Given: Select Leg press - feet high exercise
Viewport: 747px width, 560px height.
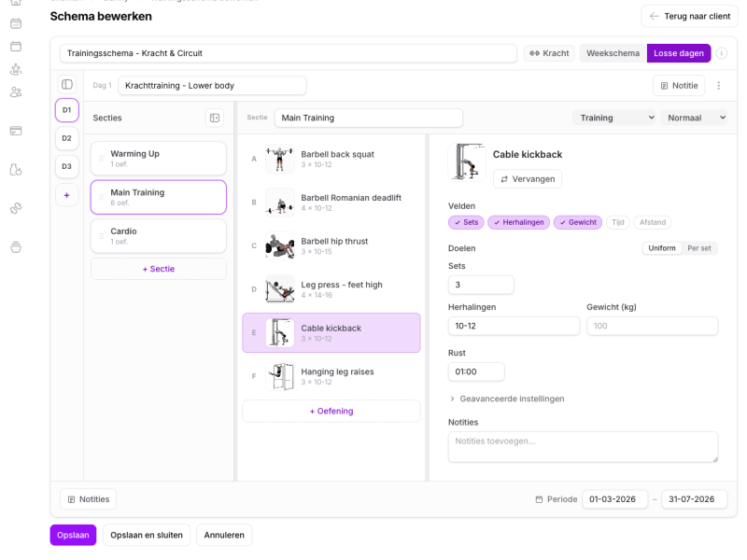Looking at the screenshot, I should tap(331, 289).
